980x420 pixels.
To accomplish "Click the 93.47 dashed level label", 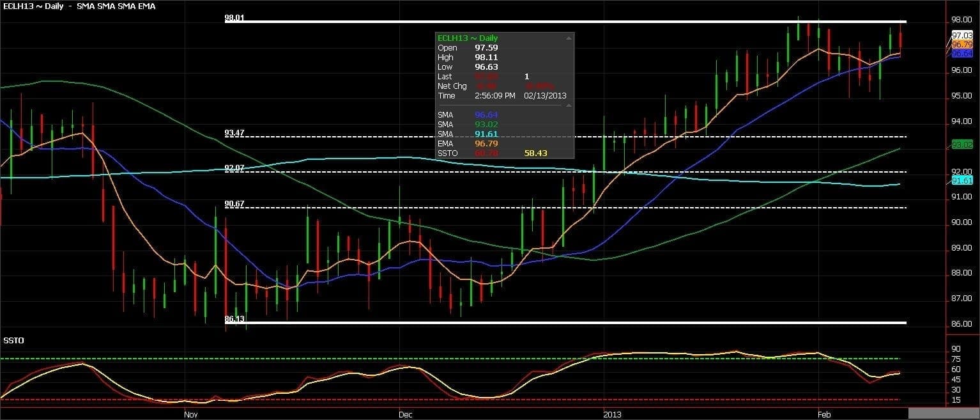I will tap(234, 133).
